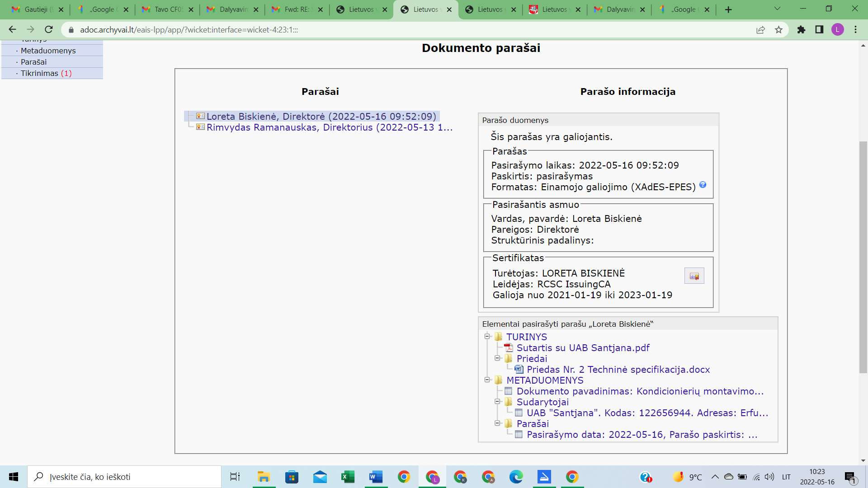Collapse the TURINYS tree folder
This screenshot has width=868, height=488.
(487, 336)
